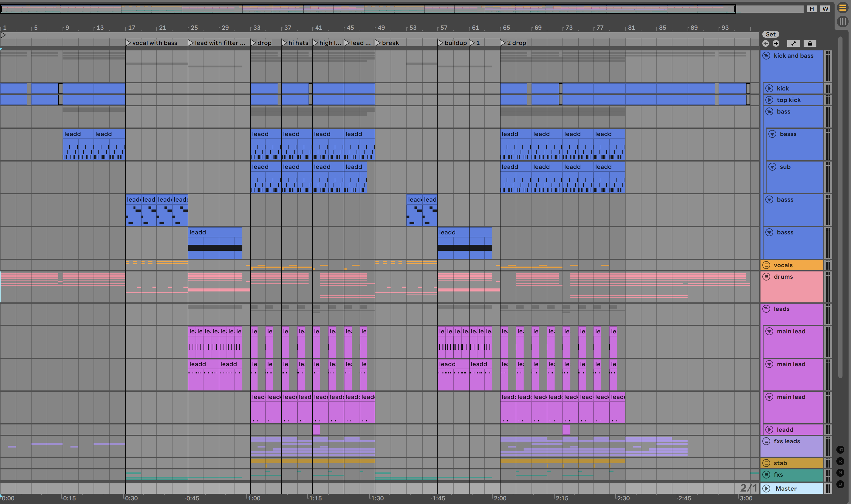
Task: Click the kick track play icon
Action: [770, 89]
